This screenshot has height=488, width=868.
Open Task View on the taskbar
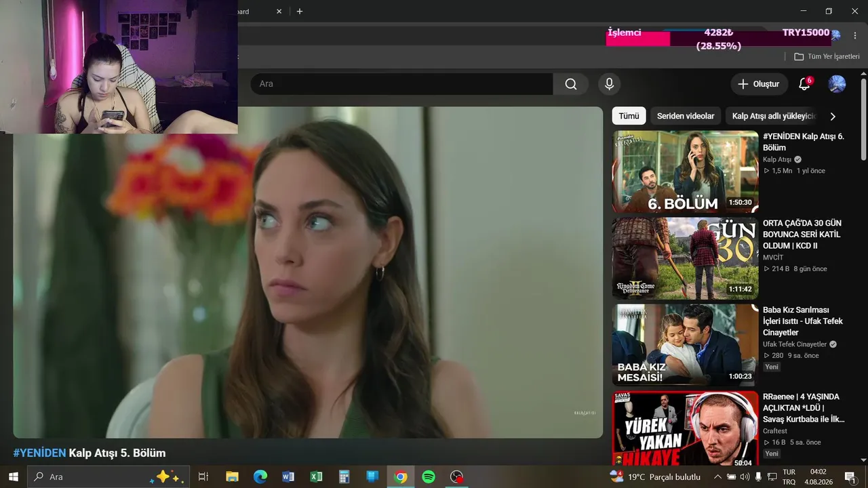click(x=203, y=476)
